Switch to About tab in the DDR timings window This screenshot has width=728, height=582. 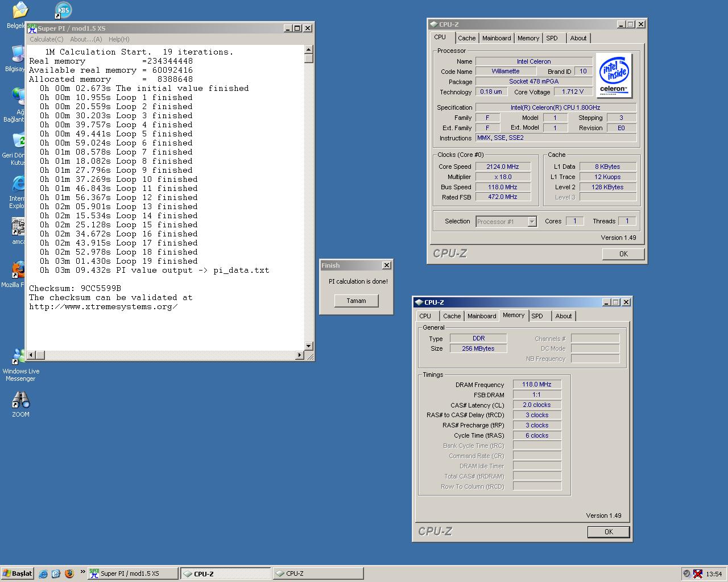click(564, 316)
